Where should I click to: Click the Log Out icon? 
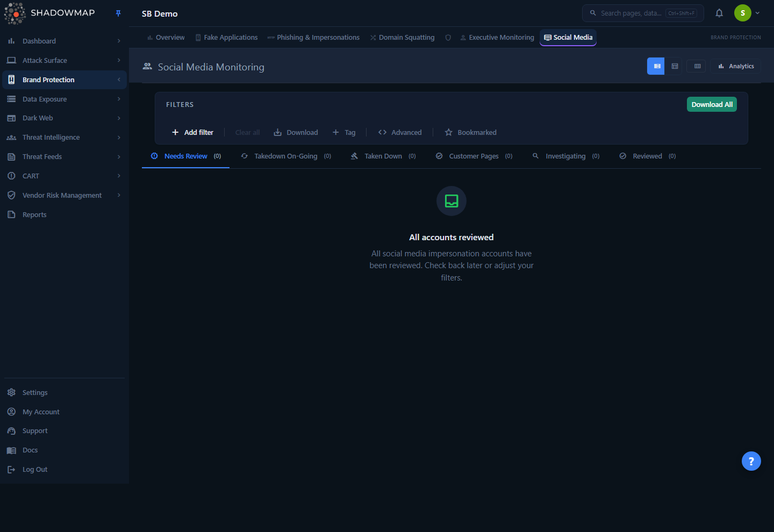click(x=11, y=470)
